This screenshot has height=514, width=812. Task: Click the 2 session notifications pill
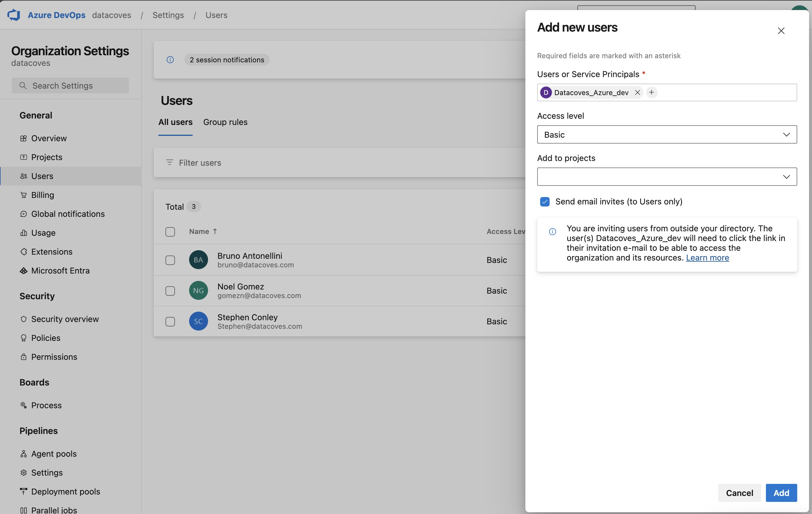pyautogui.click(x=227, y=60)
